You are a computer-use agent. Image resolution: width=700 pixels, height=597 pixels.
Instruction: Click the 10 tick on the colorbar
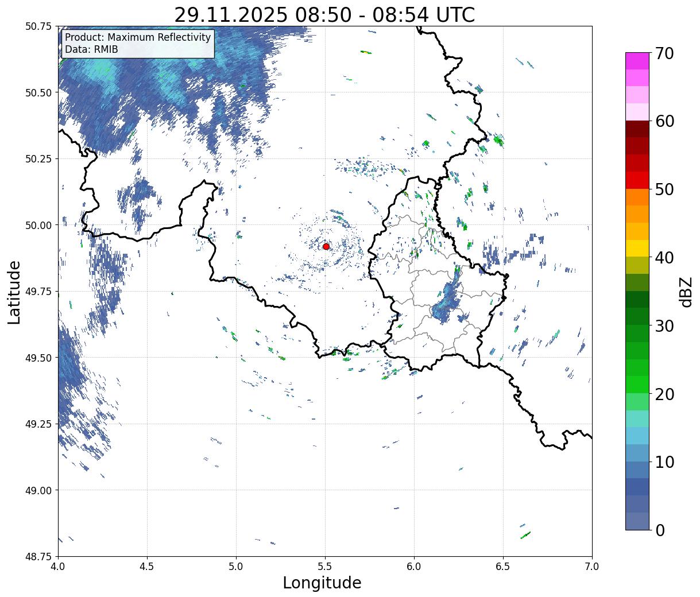[x=664, y=462]
